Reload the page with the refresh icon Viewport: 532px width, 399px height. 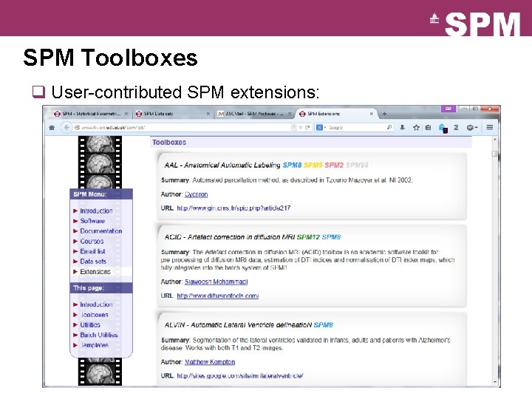pos(307,128)
